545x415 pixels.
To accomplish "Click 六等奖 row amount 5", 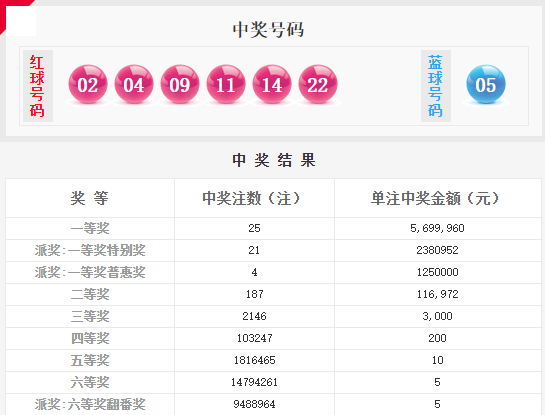I will click(x=437, y=382).
